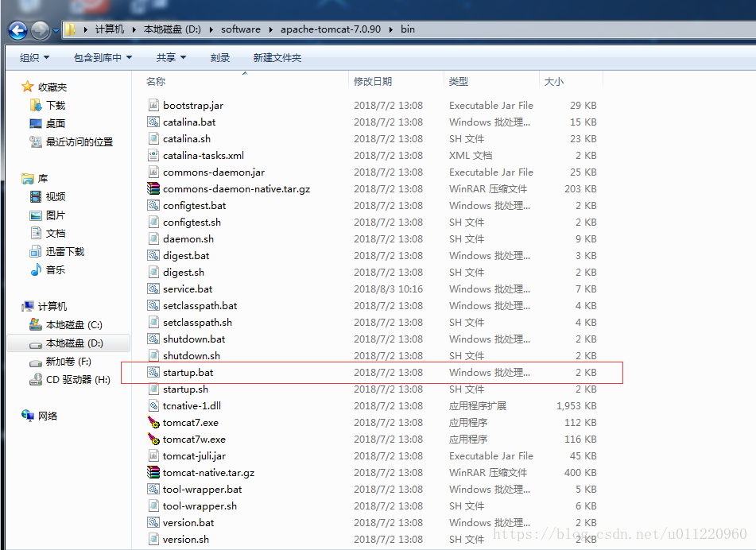The image size is (756, 550).
Task: Expand the arrow after software breadcrumb
Action: (270, 29)
